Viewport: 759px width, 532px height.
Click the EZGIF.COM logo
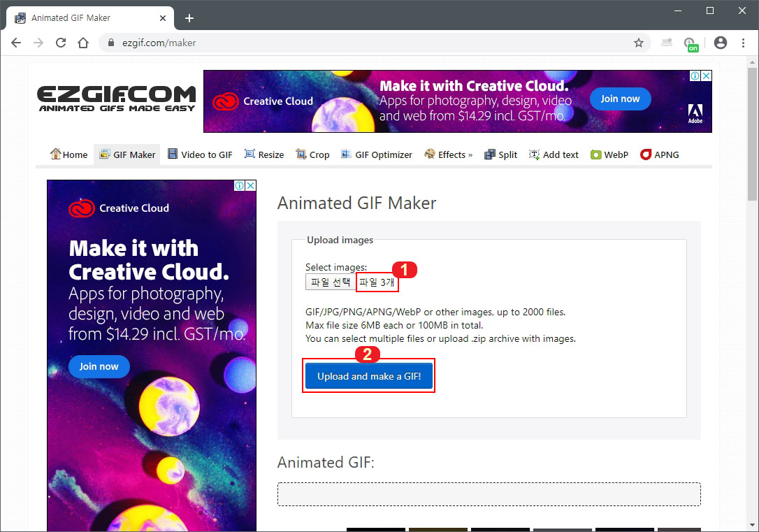point(117,99)
